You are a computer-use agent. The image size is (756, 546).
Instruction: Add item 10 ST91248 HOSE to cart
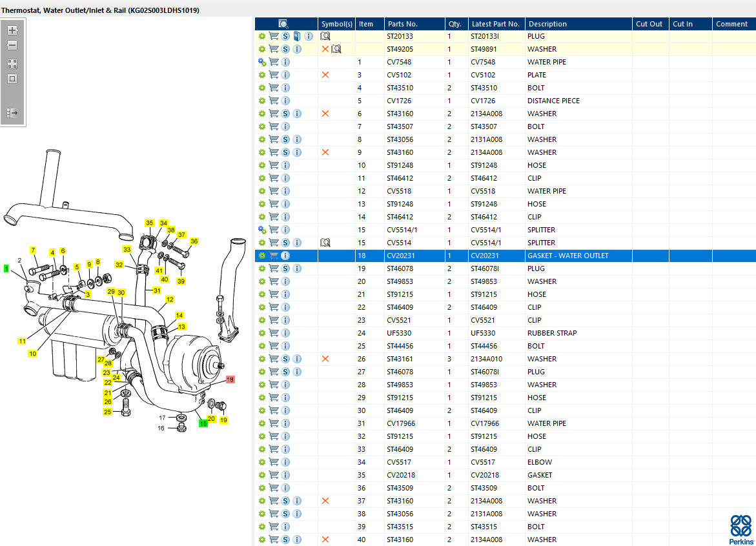[273, 165]
